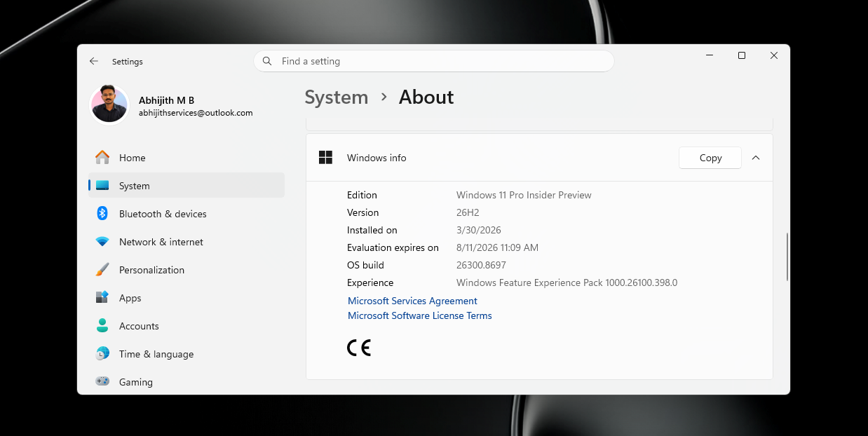
Task: Open Microsoft Software License Terms link
Action: [x=420, y=315]
